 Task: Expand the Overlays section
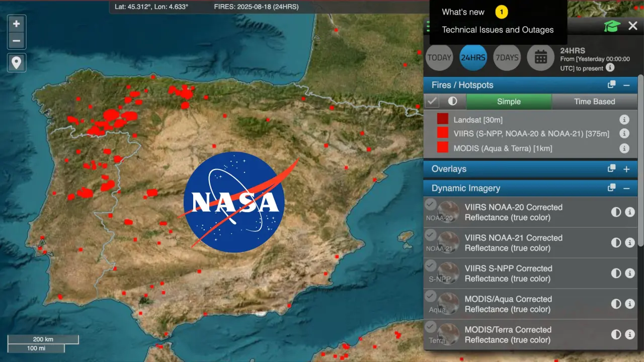(x=626, y=169)
